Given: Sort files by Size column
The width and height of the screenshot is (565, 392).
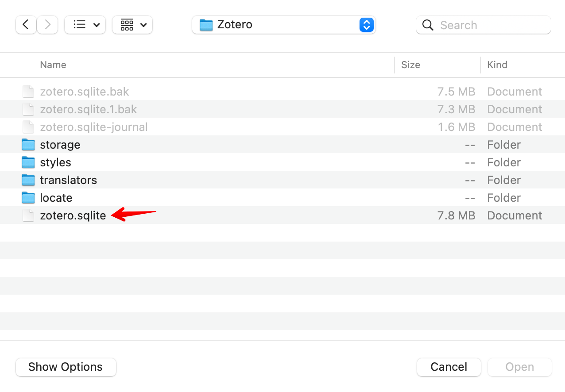Looking at the screenshot, I should coord(410,65).
